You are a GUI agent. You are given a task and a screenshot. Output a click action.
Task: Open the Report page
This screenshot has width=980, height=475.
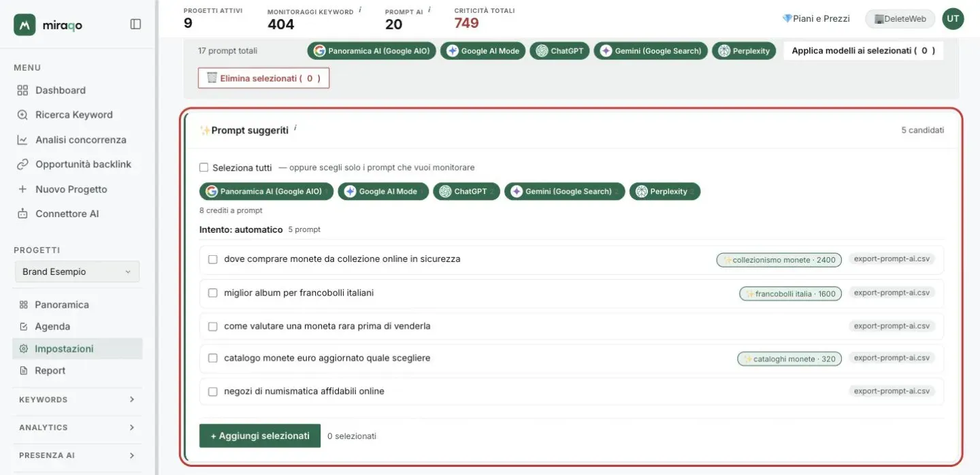coord(42,371)
